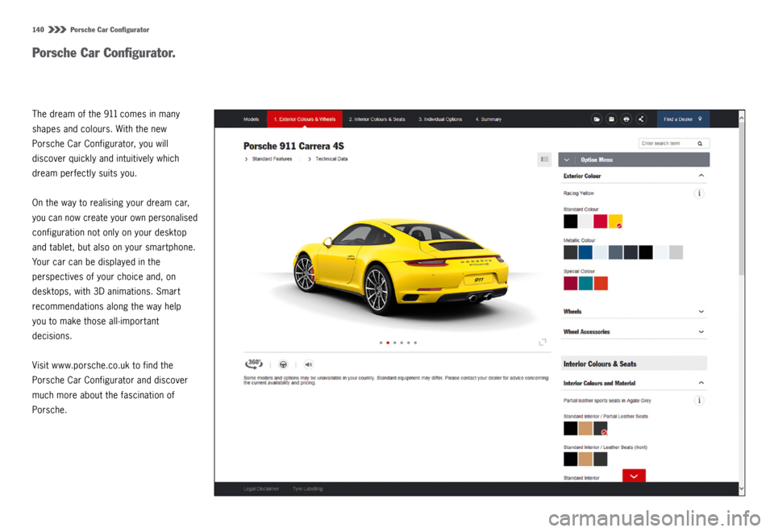
Task: Click the sound speaker icon below car
Action: click(309, 364)
